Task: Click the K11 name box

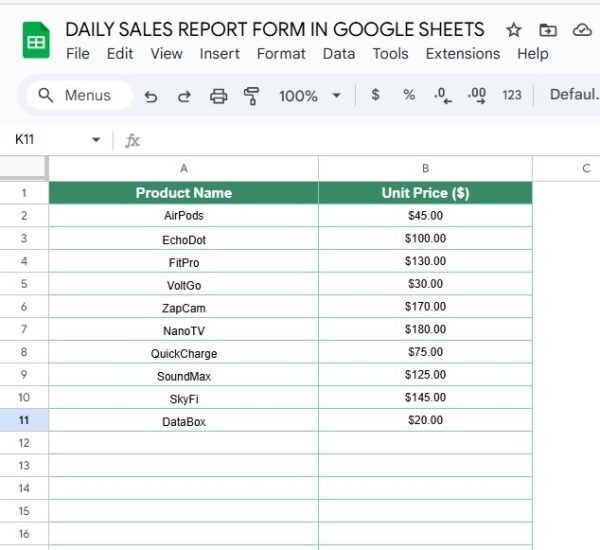Action: (x=25, y=140)
